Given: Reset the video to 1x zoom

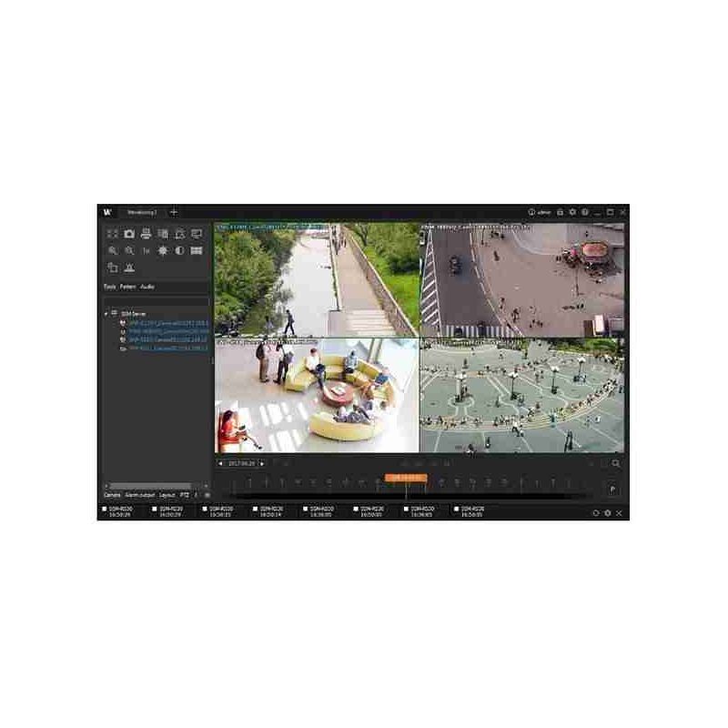Looking at the screenshot, I should [x=147, y=251].
